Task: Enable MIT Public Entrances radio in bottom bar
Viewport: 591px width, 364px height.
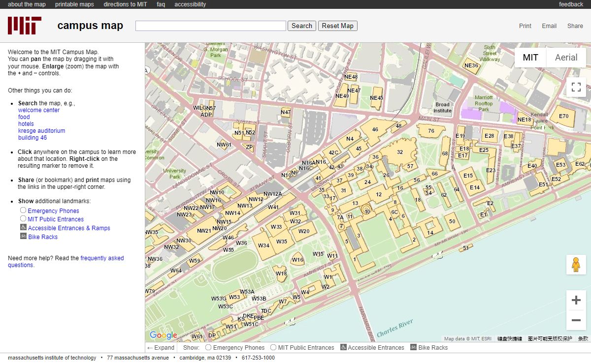Action: click(x=273, y=347)
